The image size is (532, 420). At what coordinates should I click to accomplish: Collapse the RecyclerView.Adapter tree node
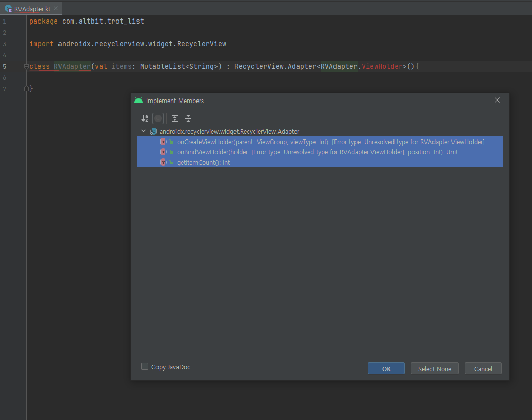pyautogui.click(x=144, y=131)
